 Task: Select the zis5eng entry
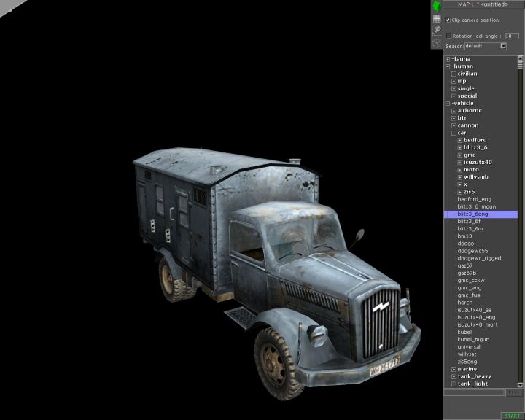point(467,362)
